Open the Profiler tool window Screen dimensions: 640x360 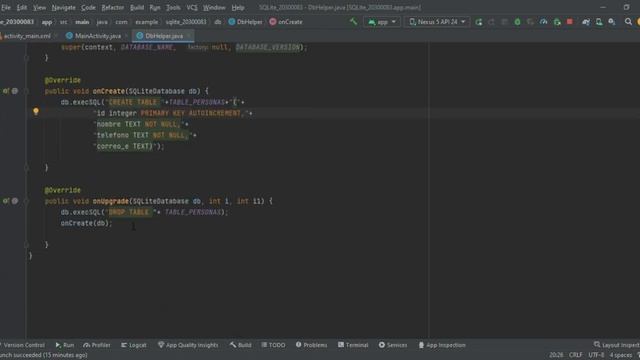tap(97, 345)
